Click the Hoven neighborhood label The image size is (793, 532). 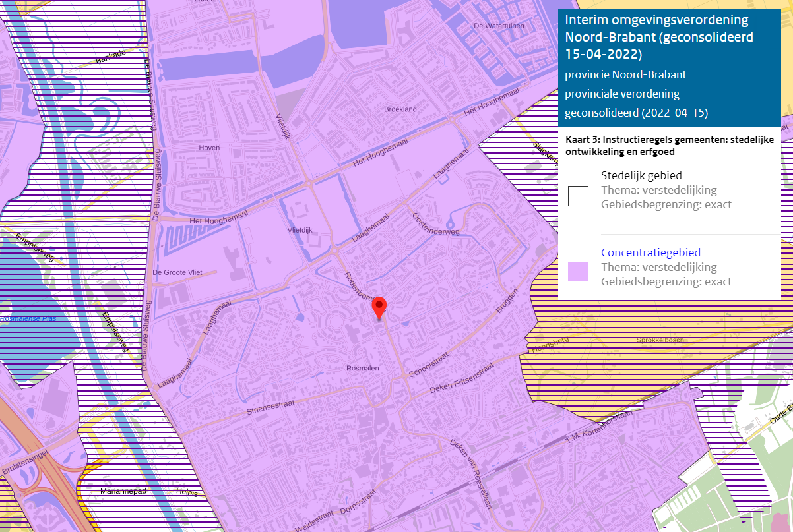point(209,148)
